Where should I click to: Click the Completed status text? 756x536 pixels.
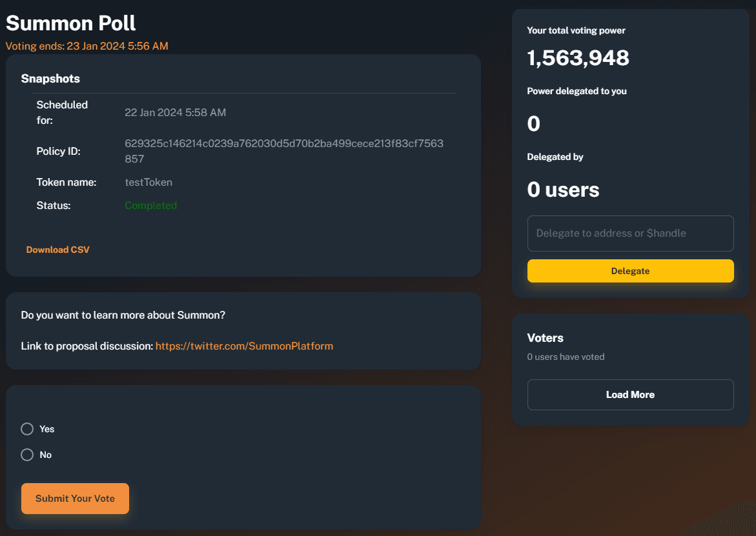[151, 205]
